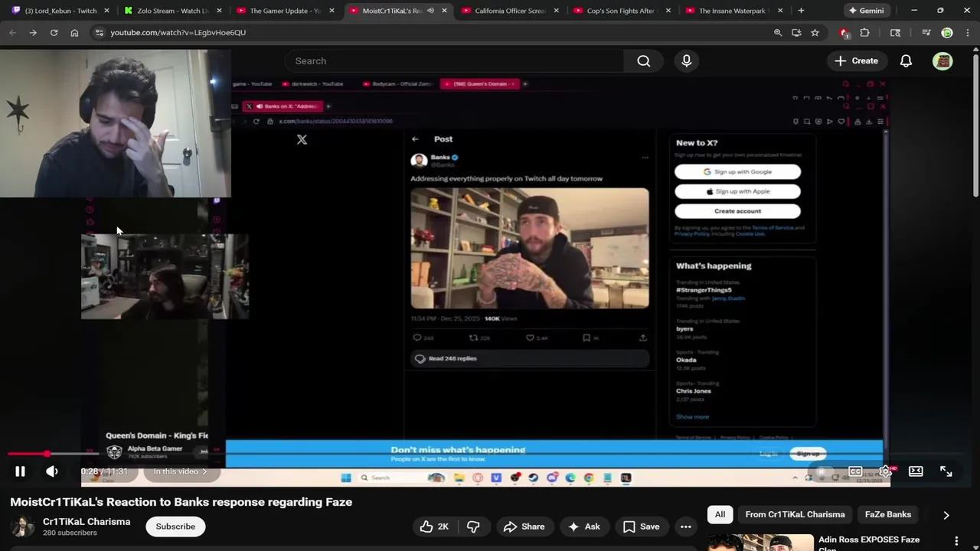Click the install app icon in address bar
The image size is (980, 551).
tap(796, 33)
